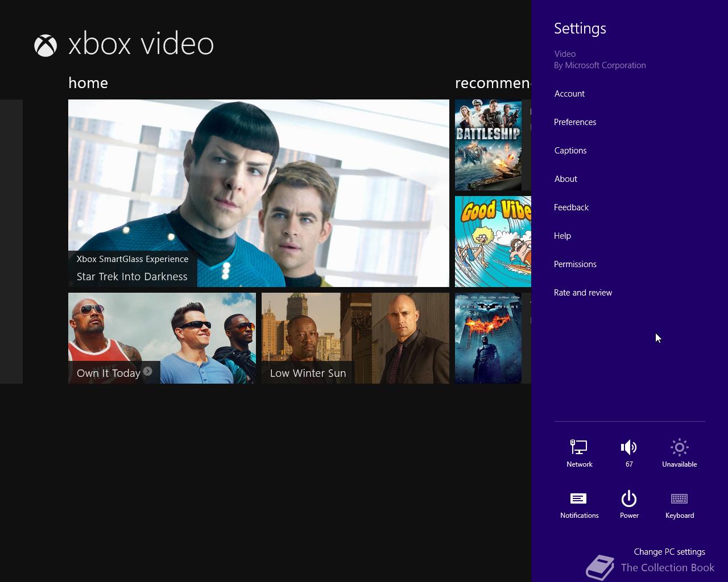The width and height of the screenshot is (728, 582).
Task: Click the recommended section heading
Action: click(x=493, y=83)
